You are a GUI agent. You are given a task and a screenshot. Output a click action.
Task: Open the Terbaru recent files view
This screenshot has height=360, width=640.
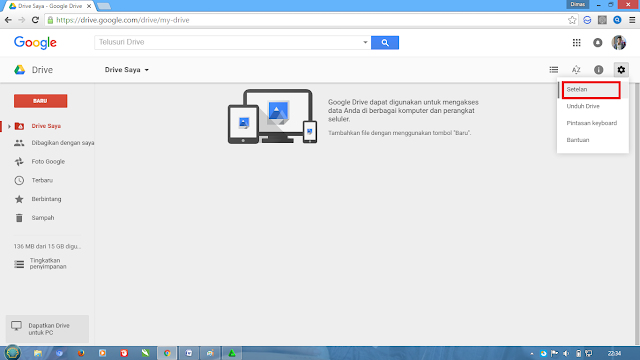click(33, 180)
